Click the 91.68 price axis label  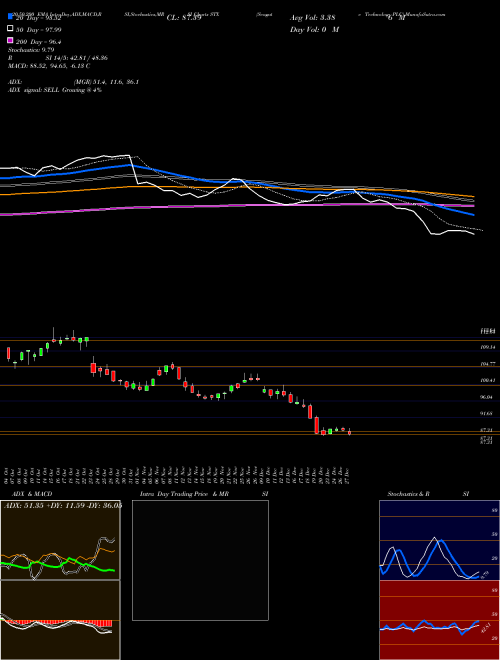click(x=487, y=413)
